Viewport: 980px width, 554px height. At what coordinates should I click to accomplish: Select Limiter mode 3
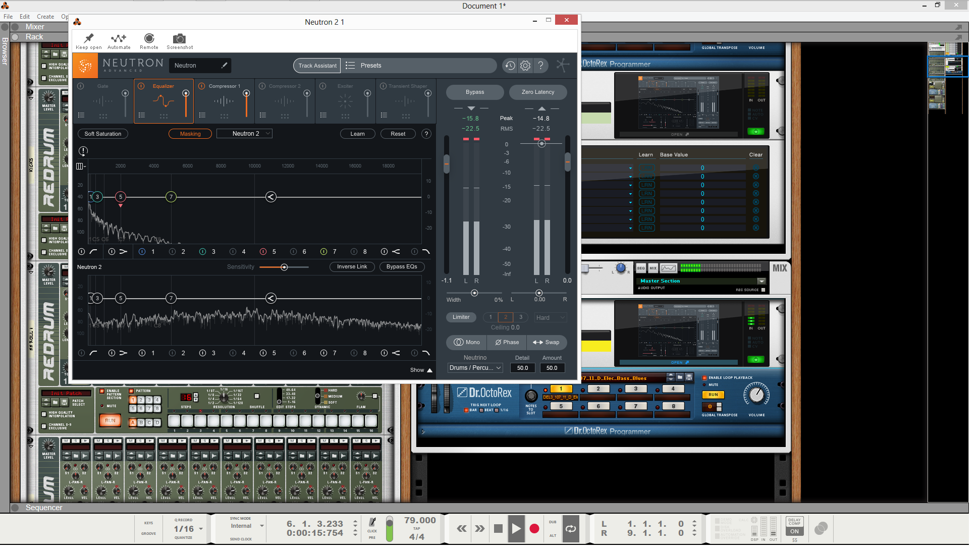click(x=521, y=317)
